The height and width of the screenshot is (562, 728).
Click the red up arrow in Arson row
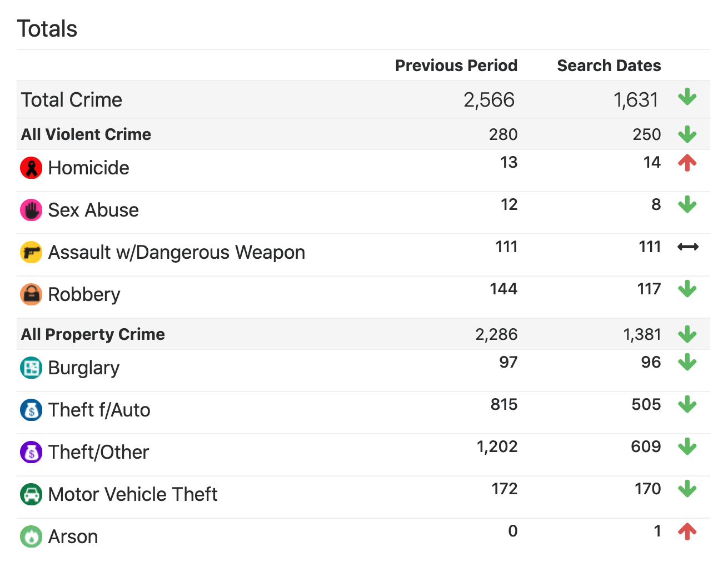687,531
